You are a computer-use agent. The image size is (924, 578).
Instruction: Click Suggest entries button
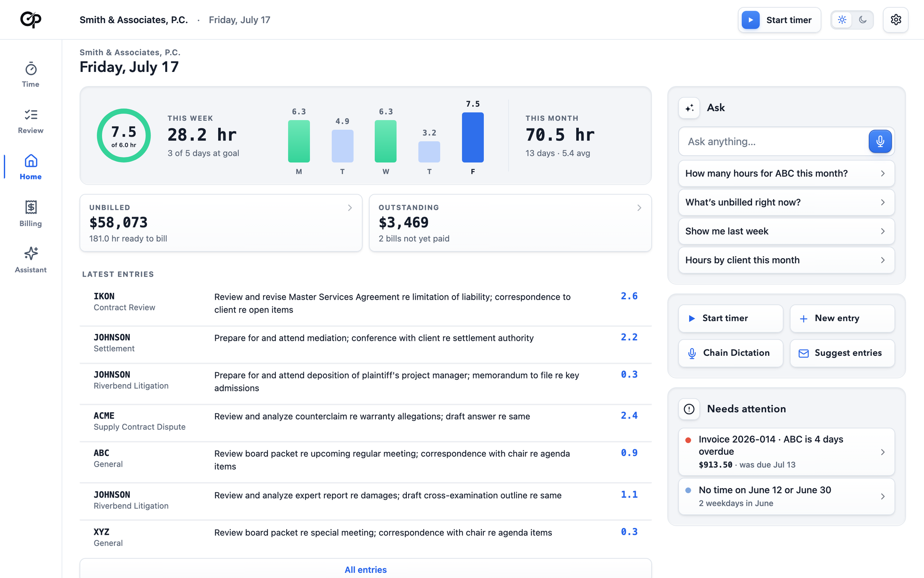coord(842,353)
